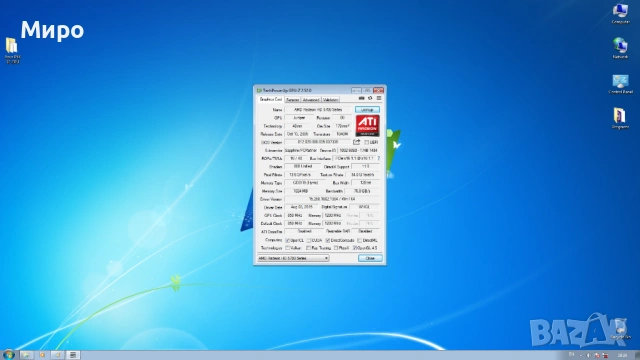Switch to the Graphics Card tab
This screenshot has width=640, height=360.
(271, 99)
